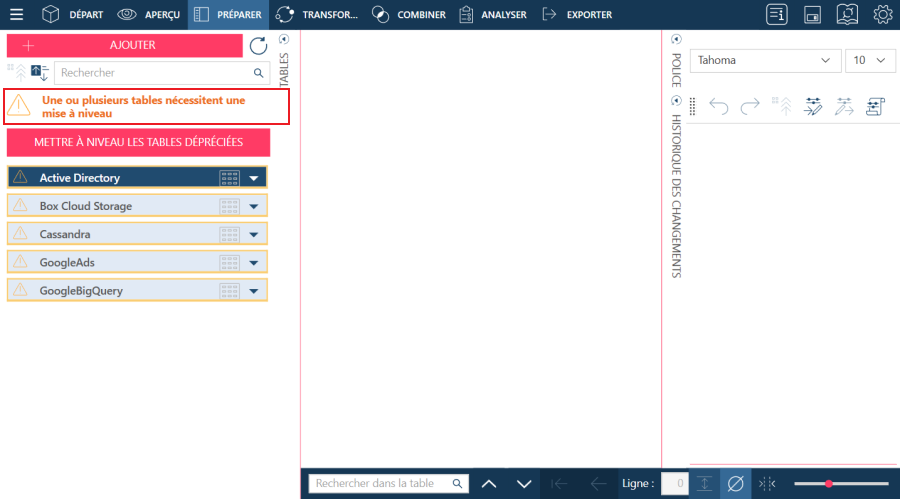Collapse the Police panel
The image size is (900, 499).
pos(676,39)
